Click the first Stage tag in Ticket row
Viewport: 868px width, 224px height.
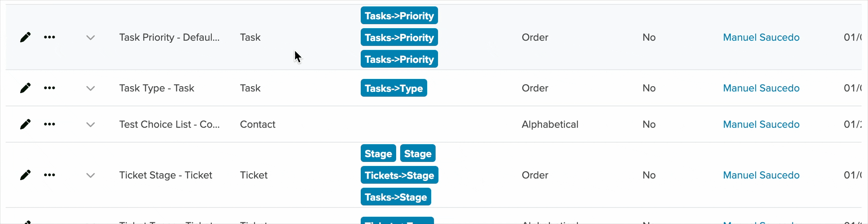378,153
